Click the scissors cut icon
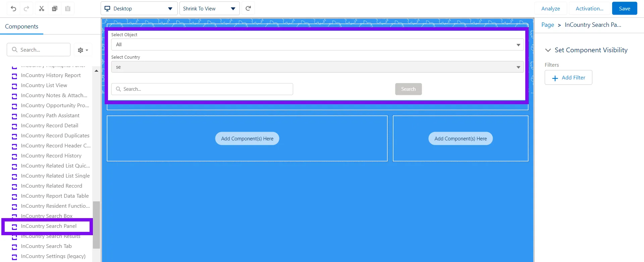The width and height of the screenshot is (644, 262). pos(42,9)
